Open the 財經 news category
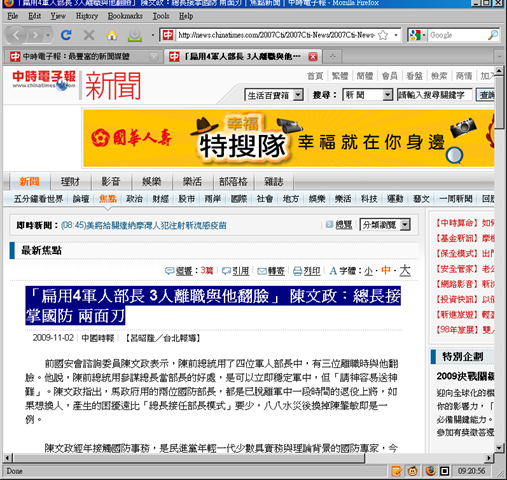Screen dimensions: 507x480 click(160, 199)
